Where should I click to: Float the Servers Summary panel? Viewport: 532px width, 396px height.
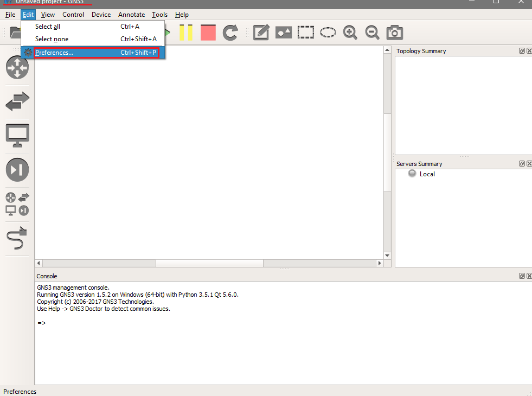click(x=522, y=164)
